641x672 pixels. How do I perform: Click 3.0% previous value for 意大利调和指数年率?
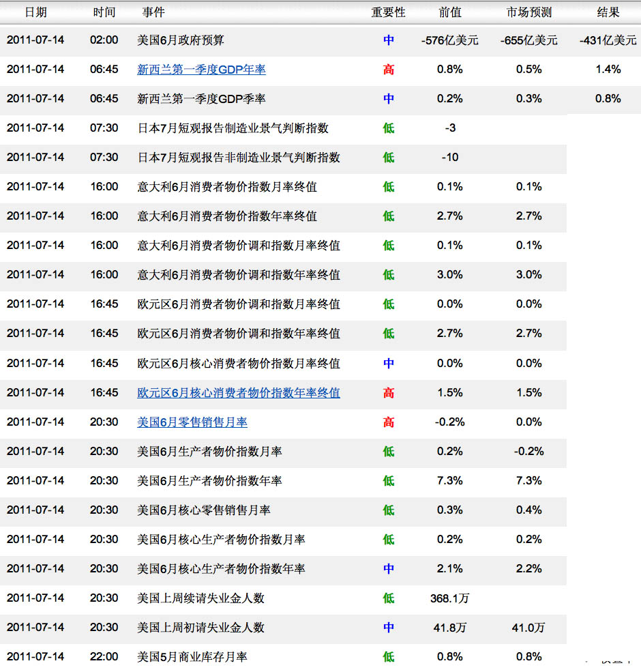(x=450, y=275)
